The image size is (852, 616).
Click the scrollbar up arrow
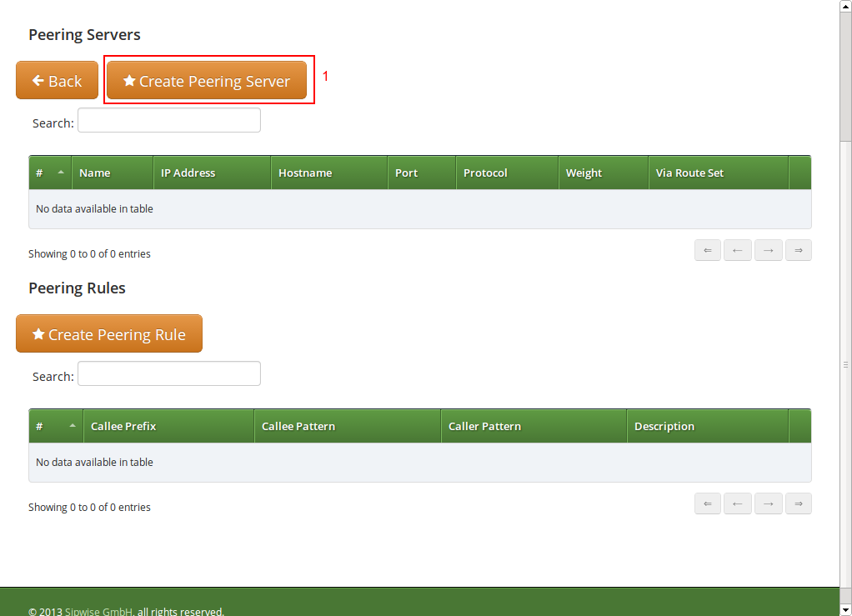(846, 6)
